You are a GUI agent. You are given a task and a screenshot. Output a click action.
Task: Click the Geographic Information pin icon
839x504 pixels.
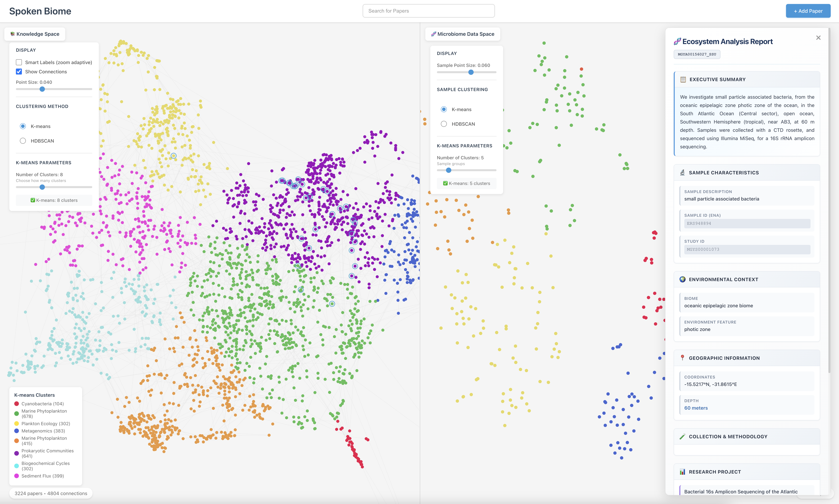coord(683,358)
